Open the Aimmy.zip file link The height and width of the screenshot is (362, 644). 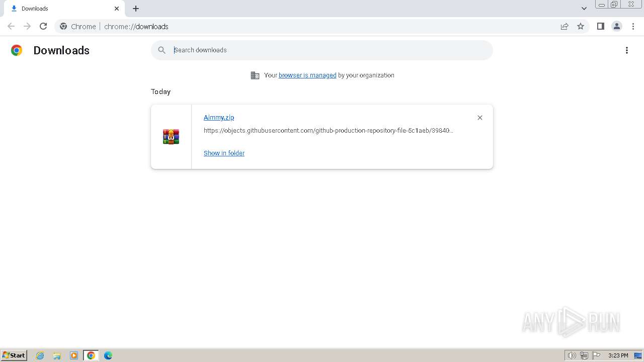[219, 117]
